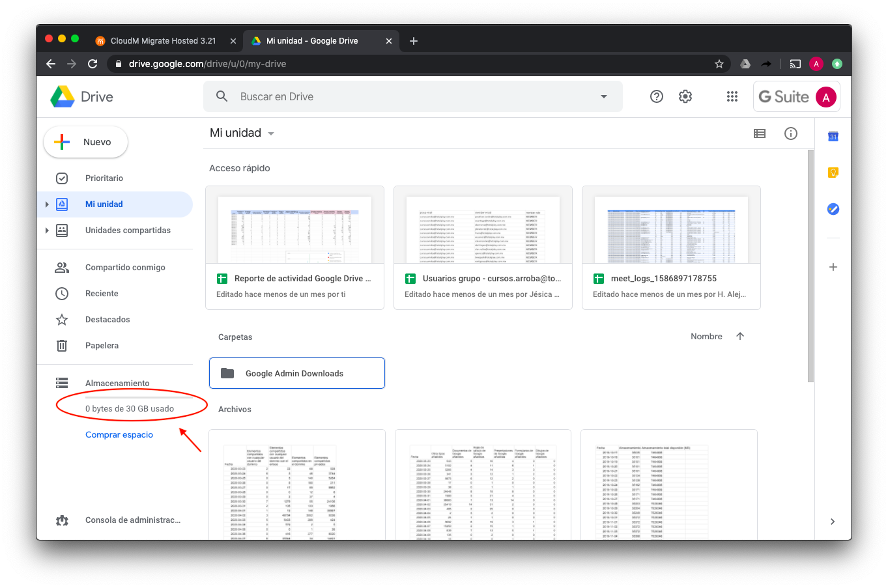Bookmark this page with star
The width and height of the screenshot is (888, 588).
tap(719, 64)
